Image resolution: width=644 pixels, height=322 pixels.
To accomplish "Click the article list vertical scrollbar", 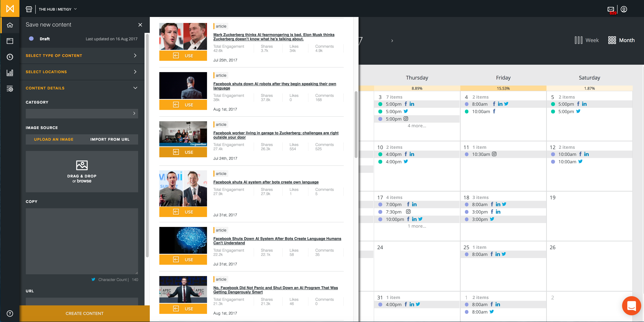I will (x=356, y=125).
